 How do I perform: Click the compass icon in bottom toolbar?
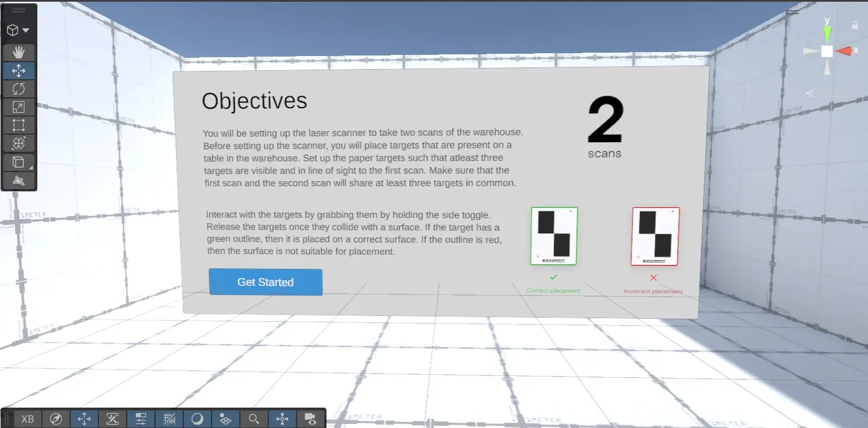click(56, 419)
